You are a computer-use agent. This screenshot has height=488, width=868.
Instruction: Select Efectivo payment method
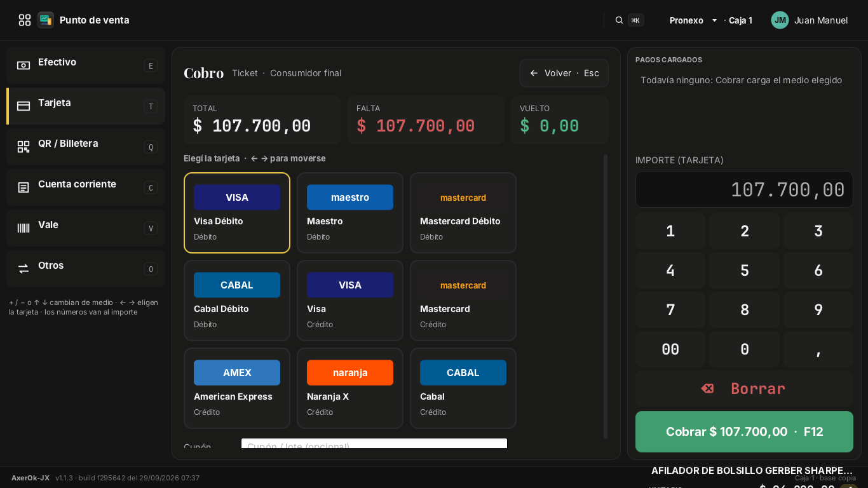[86, 65]
